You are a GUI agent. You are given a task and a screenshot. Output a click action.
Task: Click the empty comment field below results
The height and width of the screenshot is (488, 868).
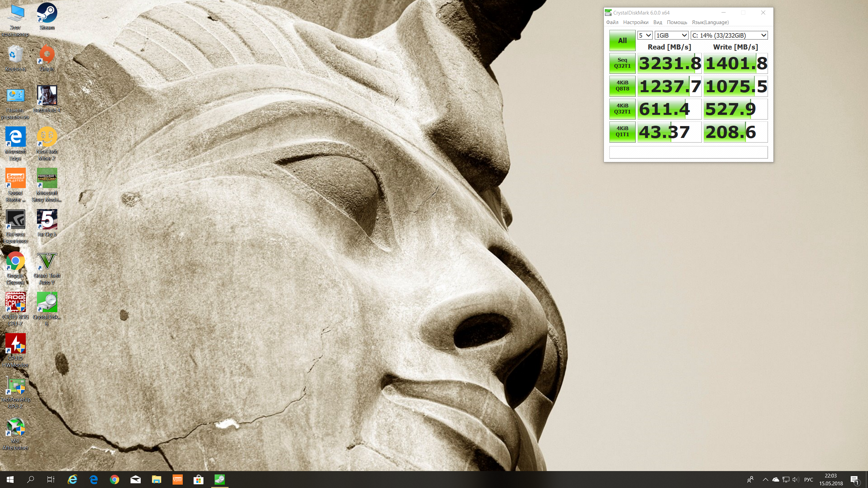(x=688, y=152)
